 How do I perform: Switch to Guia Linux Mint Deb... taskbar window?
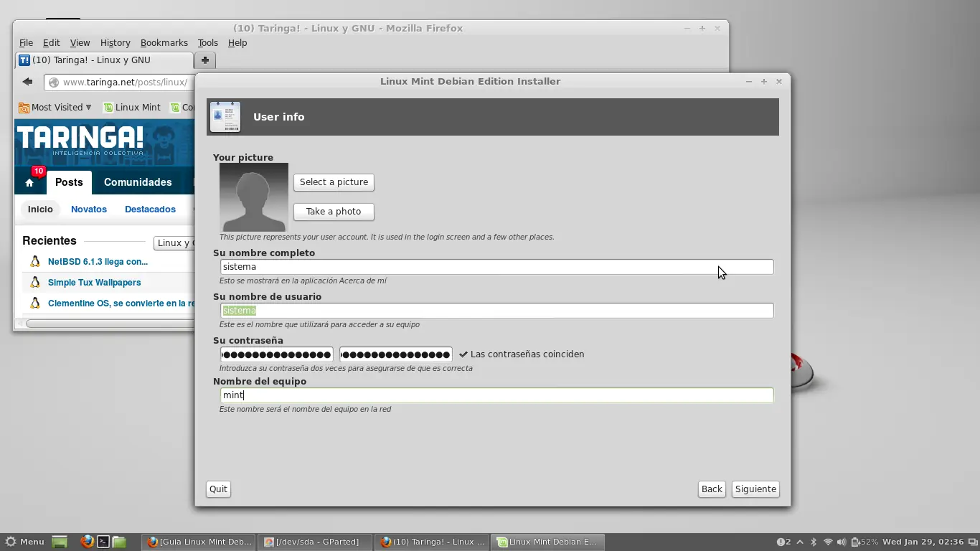coord(199,542)
